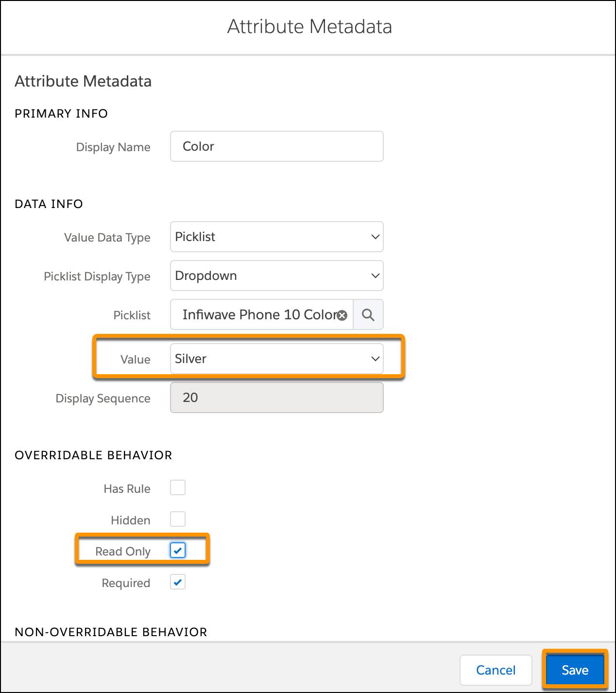
Task: Select the PRIMARY INFO section heading
Action: pos(61,113)
